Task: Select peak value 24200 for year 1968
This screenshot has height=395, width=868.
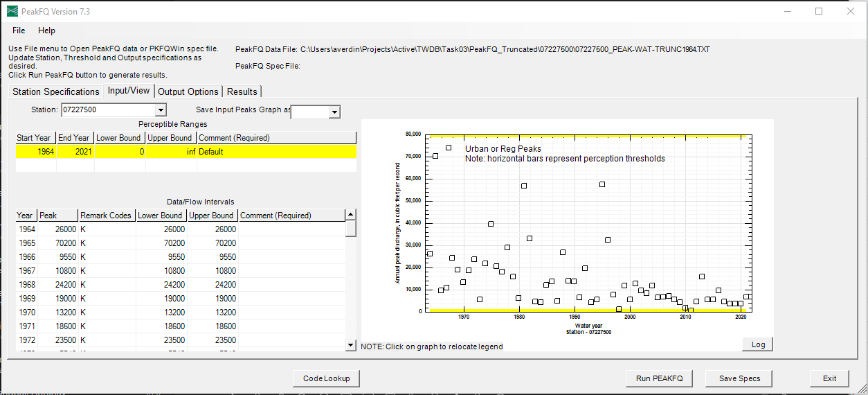Action: pos(57,285)
